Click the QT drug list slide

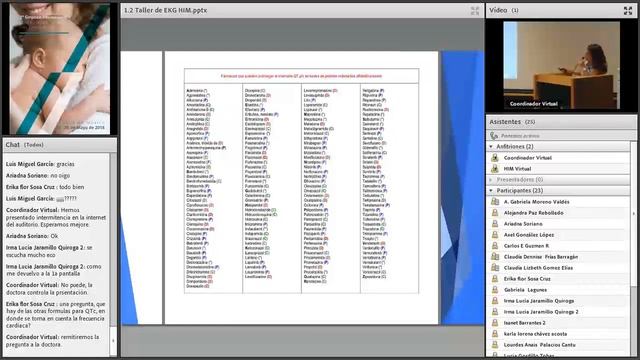pyautogui.click(x=301, y=188)
